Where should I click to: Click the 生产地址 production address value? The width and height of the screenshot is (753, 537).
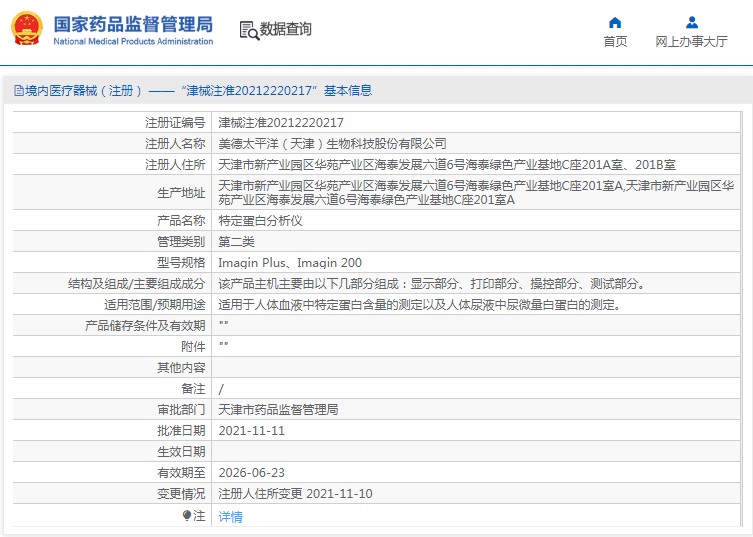(476, 193)
